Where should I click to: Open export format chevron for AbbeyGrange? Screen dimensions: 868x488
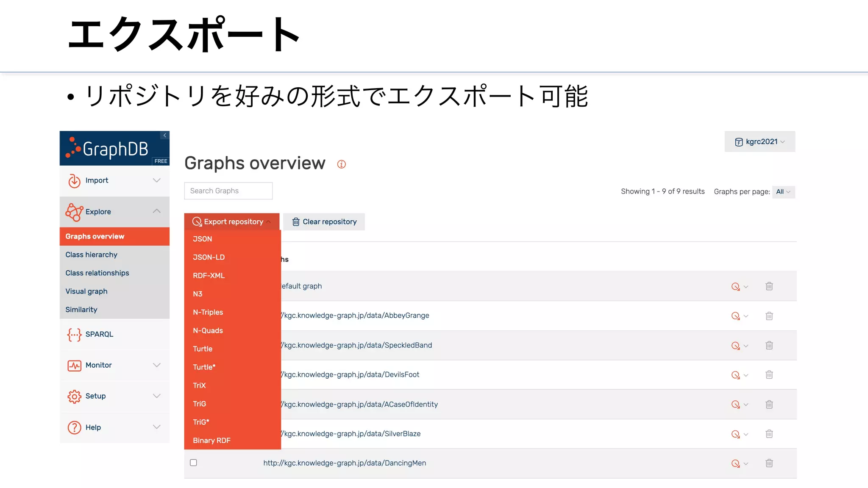click(746, 316)
